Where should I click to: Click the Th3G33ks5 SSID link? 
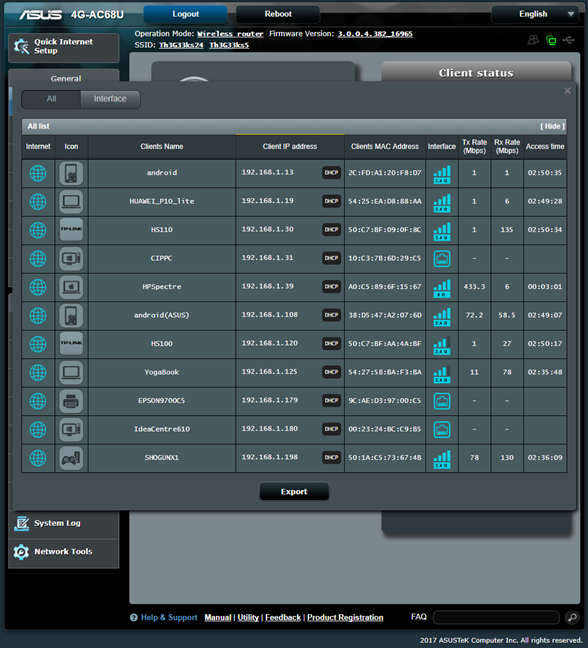(x=229, y=45)
